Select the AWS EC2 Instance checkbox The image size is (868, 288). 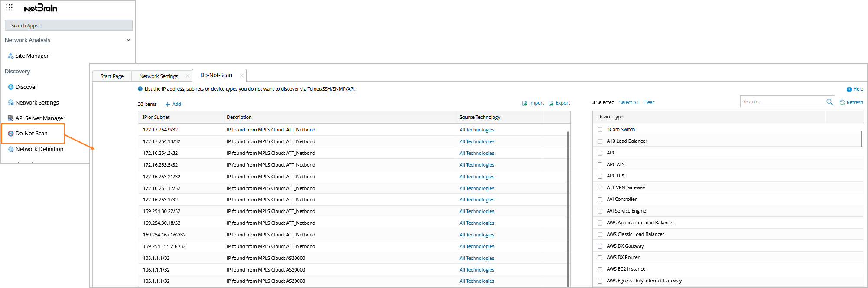600,269
